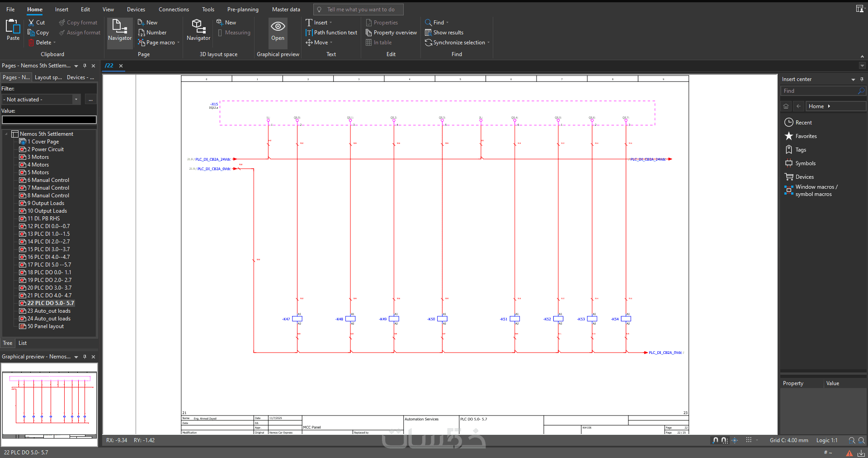Switch to List view tab
The width and height of the screenshot is (868, 458).
[x=23, y=343]
